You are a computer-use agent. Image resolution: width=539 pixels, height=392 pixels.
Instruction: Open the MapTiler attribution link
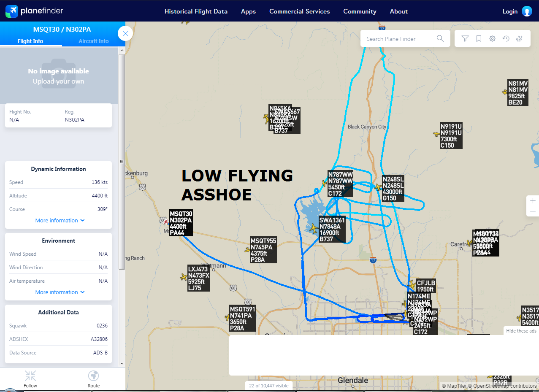tap(455, 386)
